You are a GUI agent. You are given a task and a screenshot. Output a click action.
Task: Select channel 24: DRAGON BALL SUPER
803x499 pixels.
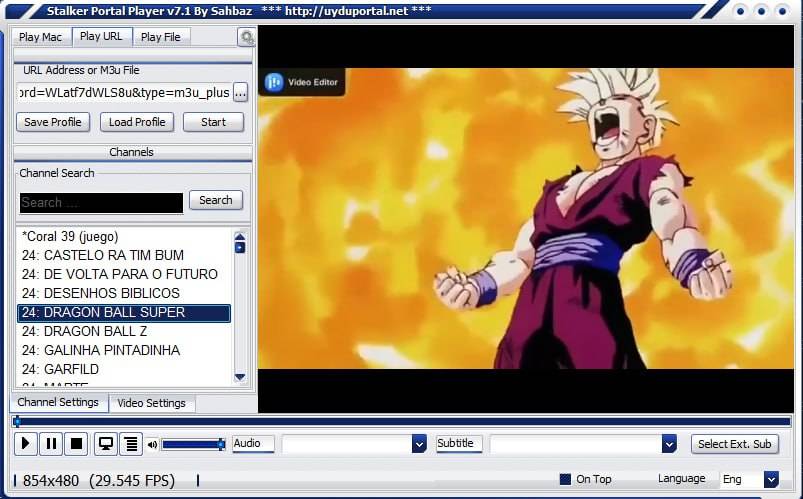124,313
